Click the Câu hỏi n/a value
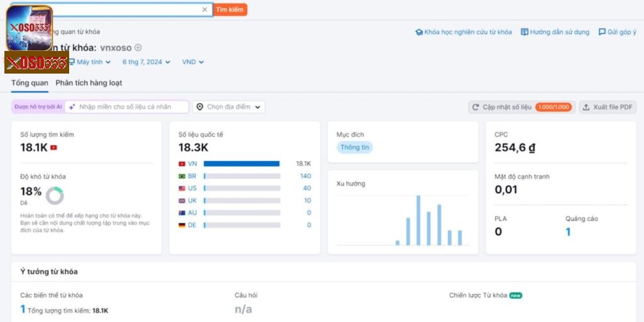Image resolution: width=644 pixels, height=322 pixels. pyautogui.click(x=243, y=309)
